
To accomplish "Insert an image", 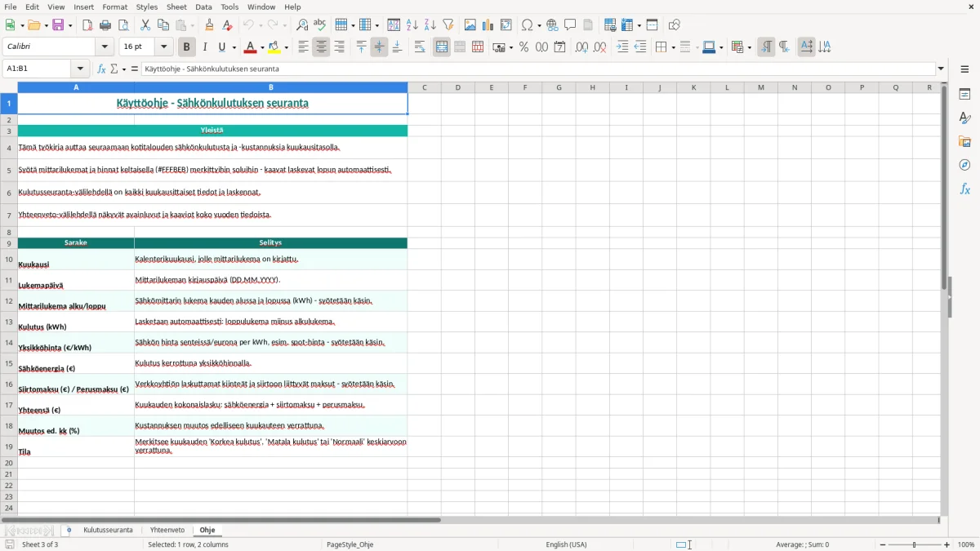I will pos(470,25).
